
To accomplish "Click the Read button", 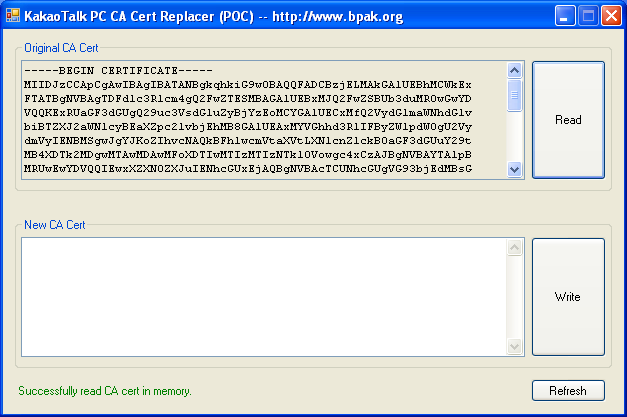I will click(568, 120).
